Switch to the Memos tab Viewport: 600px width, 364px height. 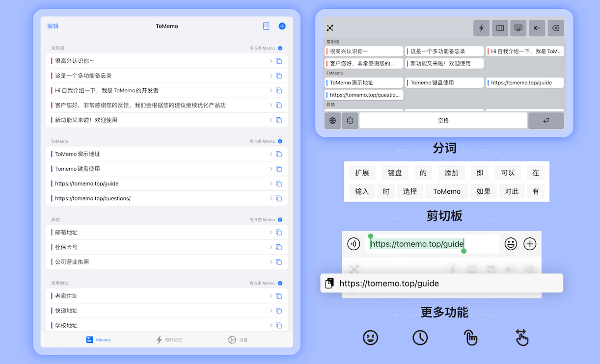[98, 339]
